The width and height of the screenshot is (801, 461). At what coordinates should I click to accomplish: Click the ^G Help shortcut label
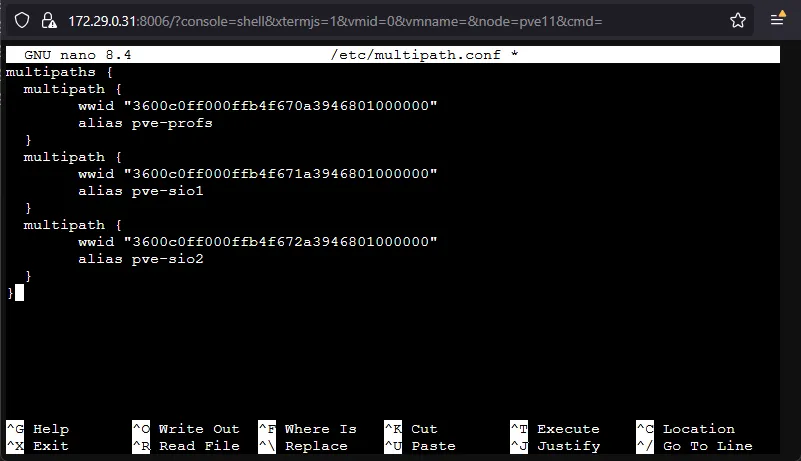click(x=38, y=429)
